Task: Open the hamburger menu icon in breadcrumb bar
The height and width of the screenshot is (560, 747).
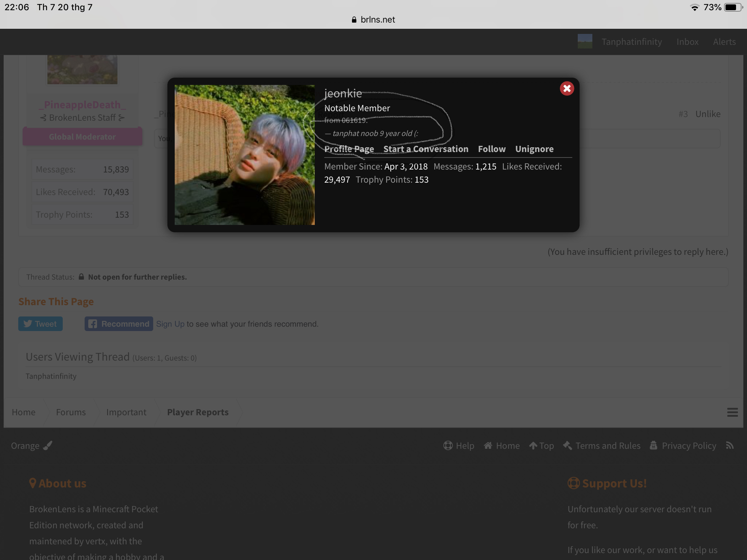Action: coord(732,412)
